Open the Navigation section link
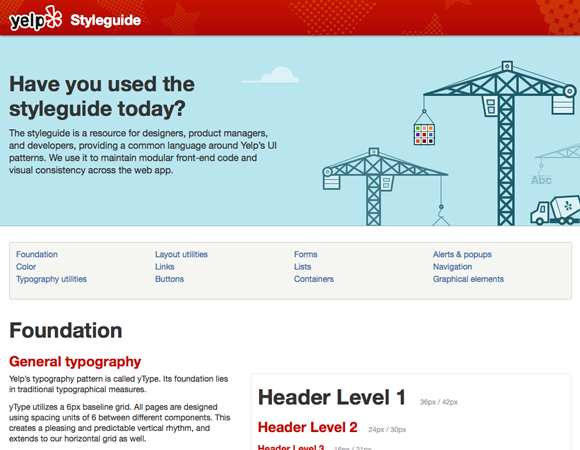The width and height of the screenshot is (580, 450). (x=452, y=267)
